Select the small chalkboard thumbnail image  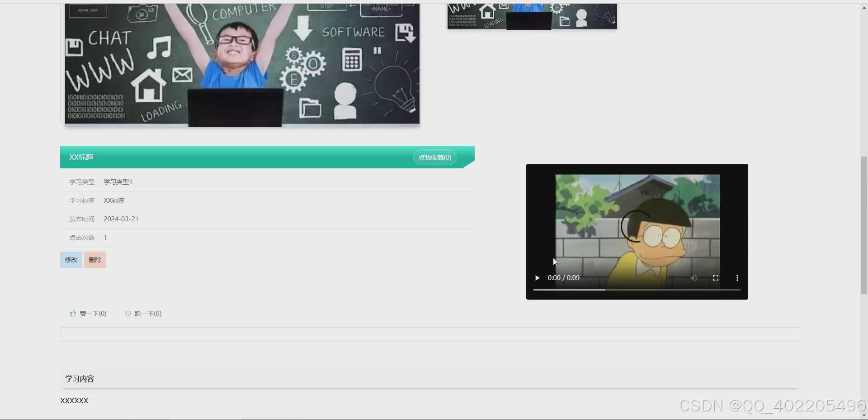click(532, 16)
